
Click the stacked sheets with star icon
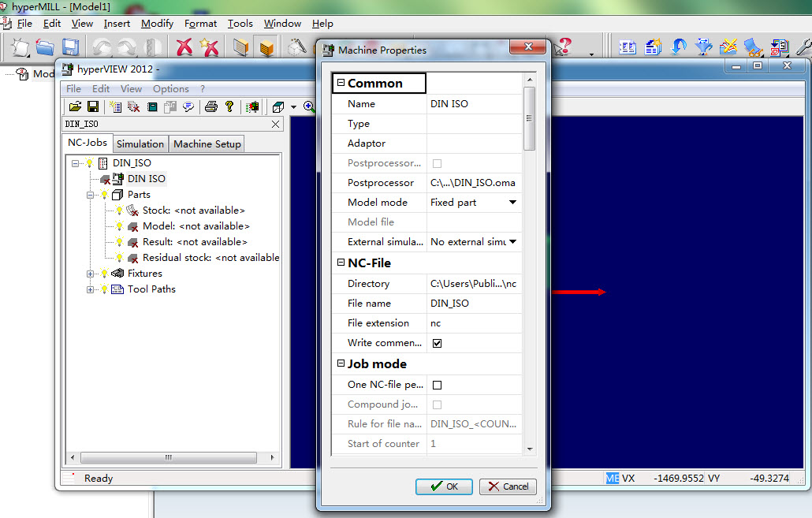[x=653, y=47]
